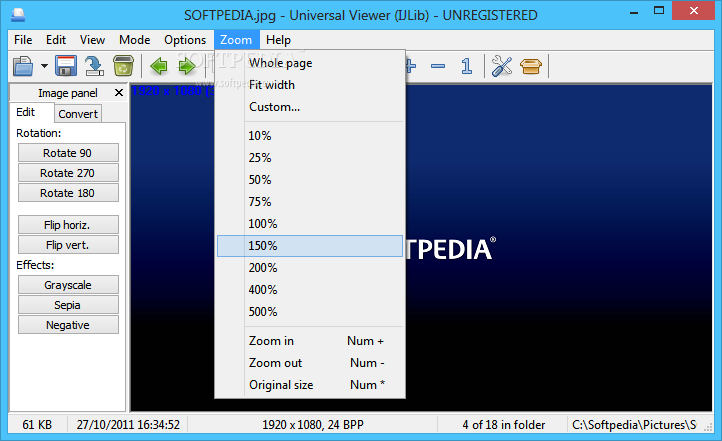Go to next file green arrow
This screenshot has width=722, height=441.
(186, 66)
